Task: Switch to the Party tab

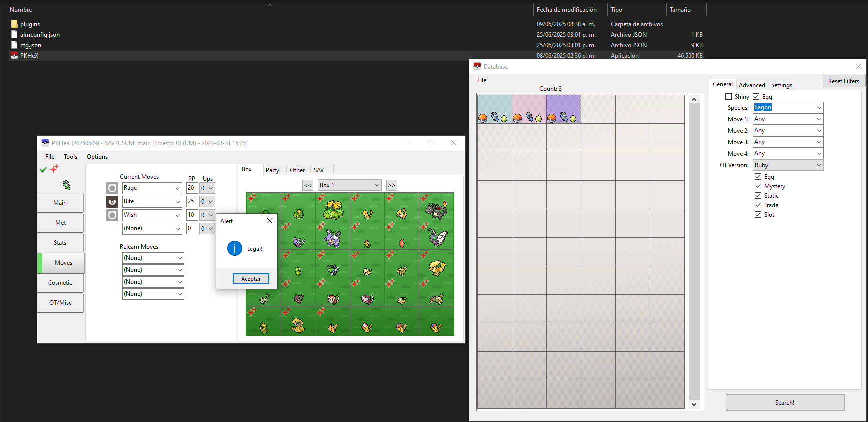Action: (x=272, y=170)
